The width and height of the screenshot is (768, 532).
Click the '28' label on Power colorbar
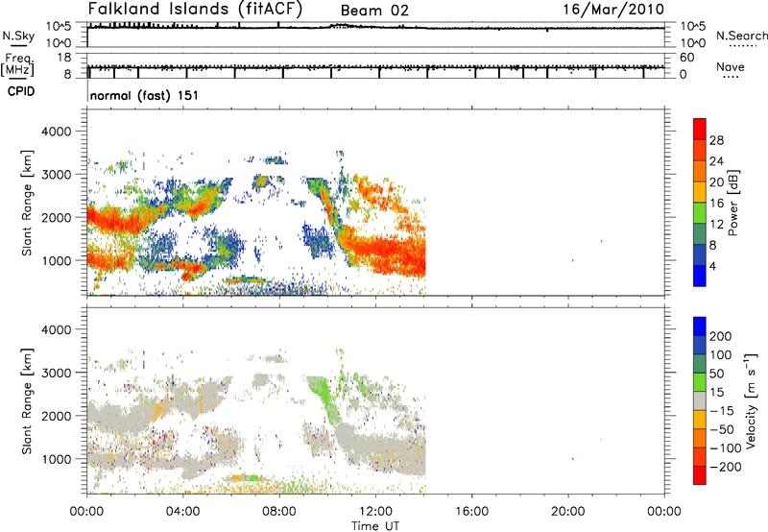(716, 140)
